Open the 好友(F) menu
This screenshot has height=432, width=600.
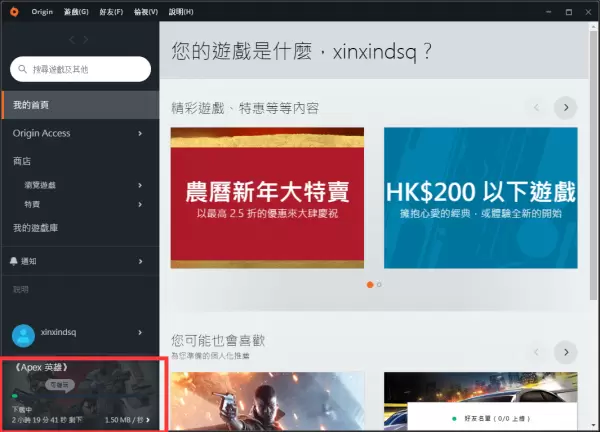pyautogui.click(x=111, y=12)
